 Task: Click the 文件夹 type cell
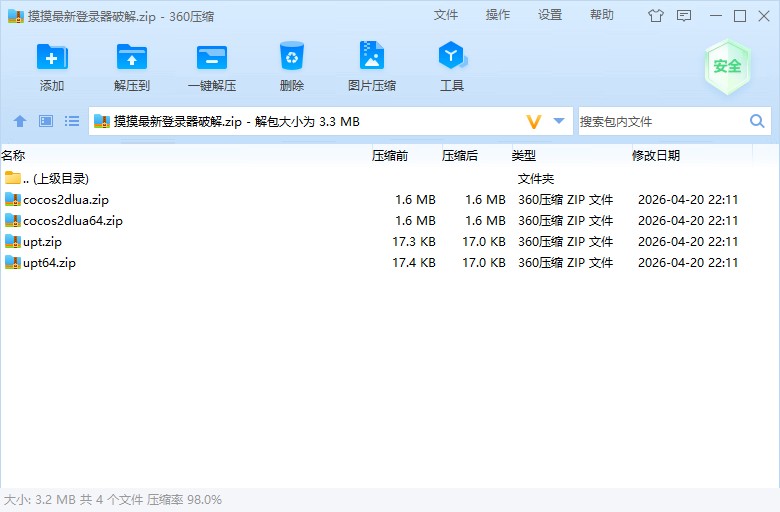click(536, 179)
